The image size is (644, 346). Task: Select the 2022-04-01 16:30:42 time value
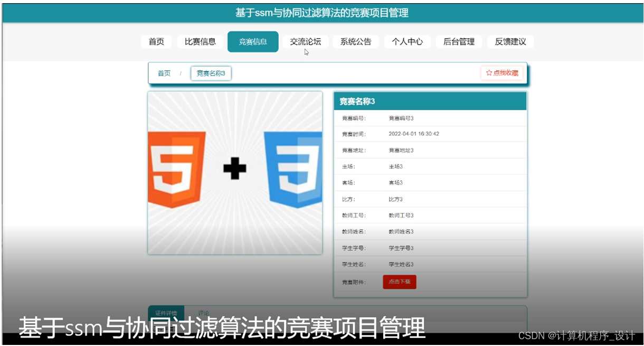pos(414,134)
